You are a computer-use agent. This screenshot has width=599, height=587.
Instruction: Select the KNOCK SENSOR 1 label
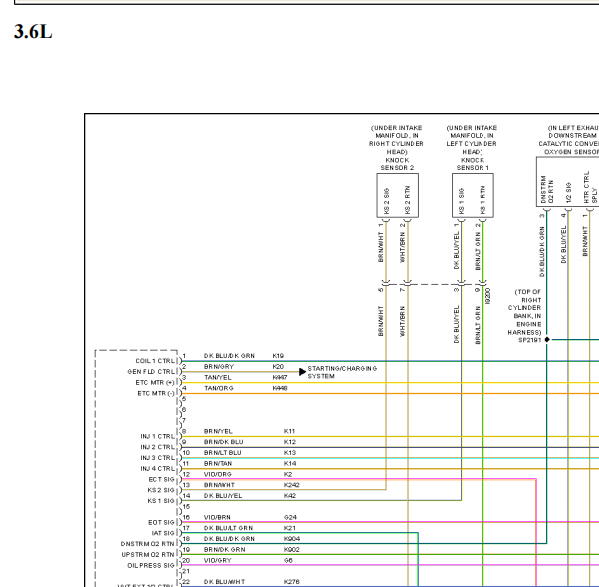point(473,164)
